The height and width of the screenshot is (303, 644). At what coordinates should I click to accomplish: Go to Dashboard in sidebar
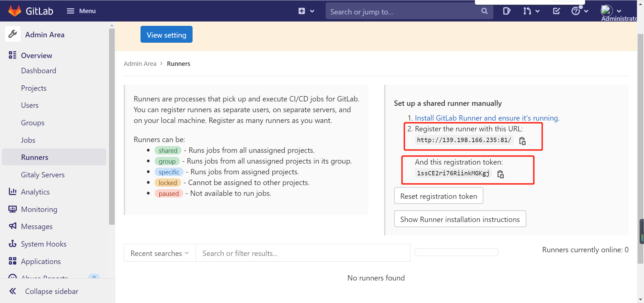coord(39,71)
